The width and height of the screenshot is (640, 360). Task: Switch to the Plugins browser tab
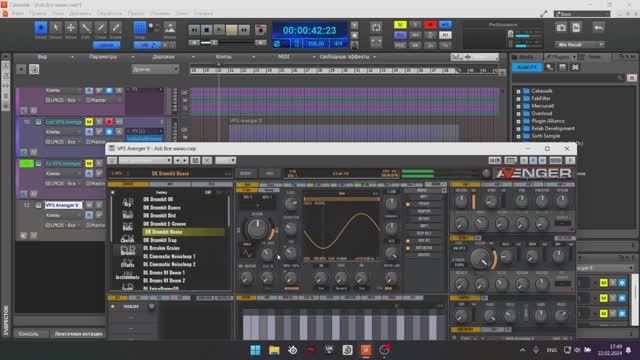[560, 57]
